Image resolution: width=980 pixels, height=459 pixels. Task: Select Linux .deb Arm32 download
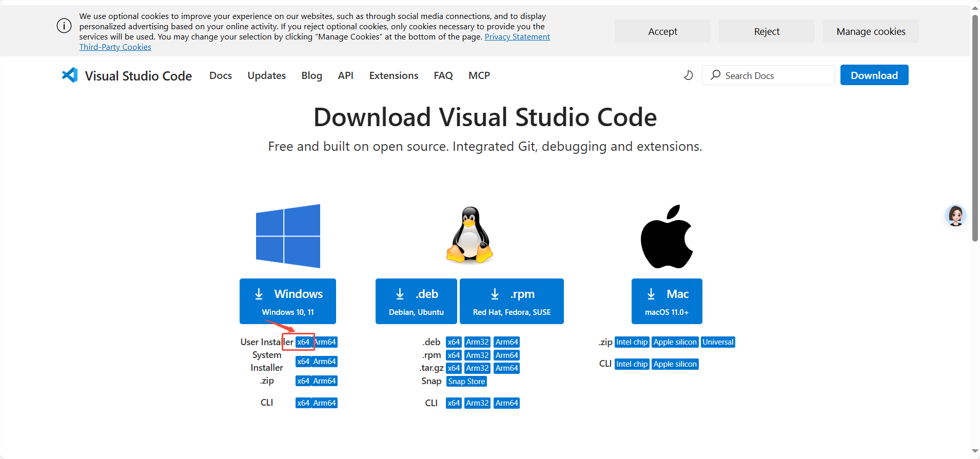[477, 342]
